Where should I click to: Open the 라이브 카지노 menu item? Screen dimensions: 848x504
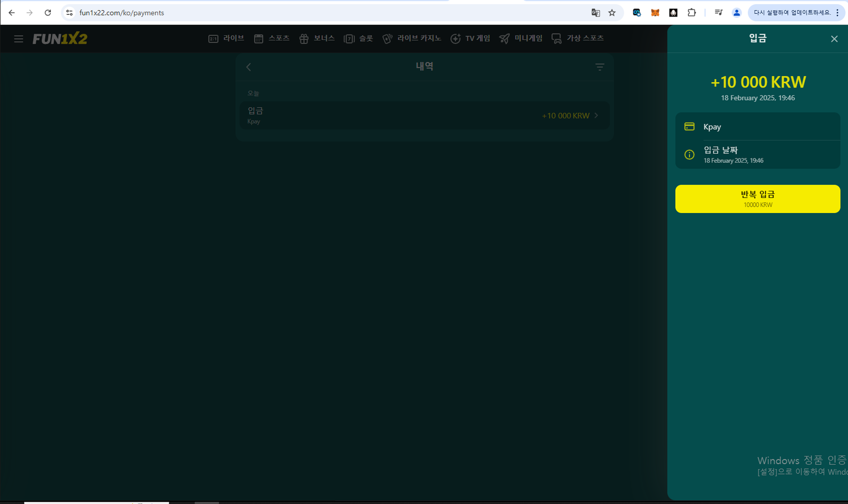click(412, 39)
